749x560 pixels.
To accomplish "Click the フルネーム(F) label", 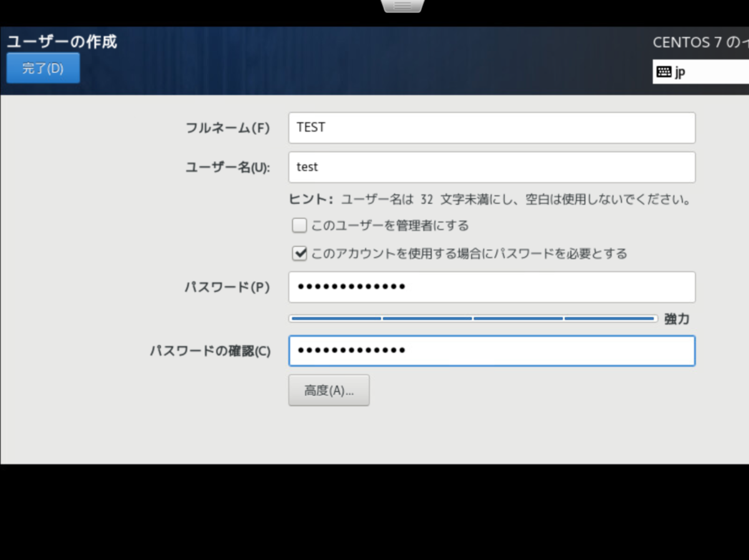I will (x=227, y=127).
